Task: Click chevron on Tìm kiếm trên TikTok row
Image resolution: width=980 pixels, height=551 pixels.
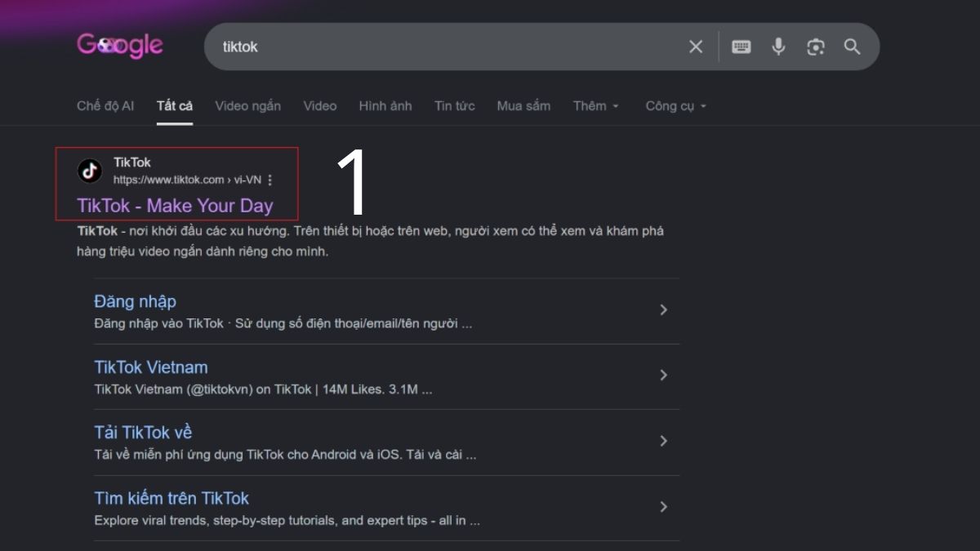Action: point(664,507)
